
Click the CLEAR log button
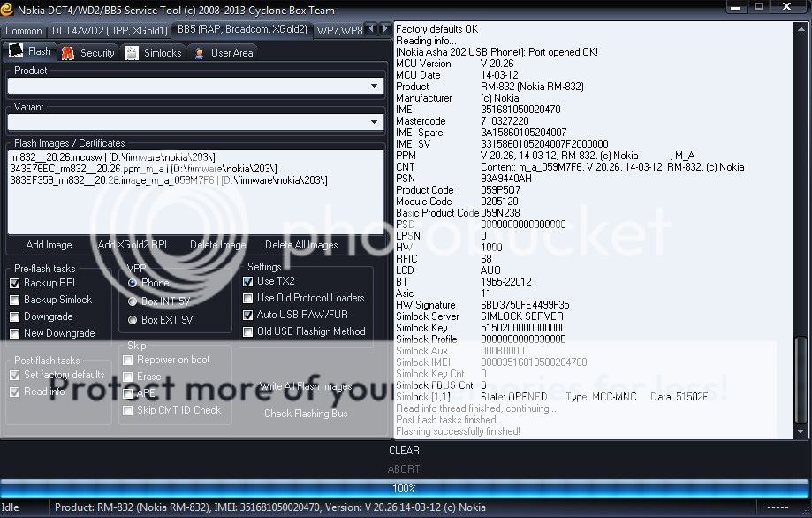(x=404, y=451)
